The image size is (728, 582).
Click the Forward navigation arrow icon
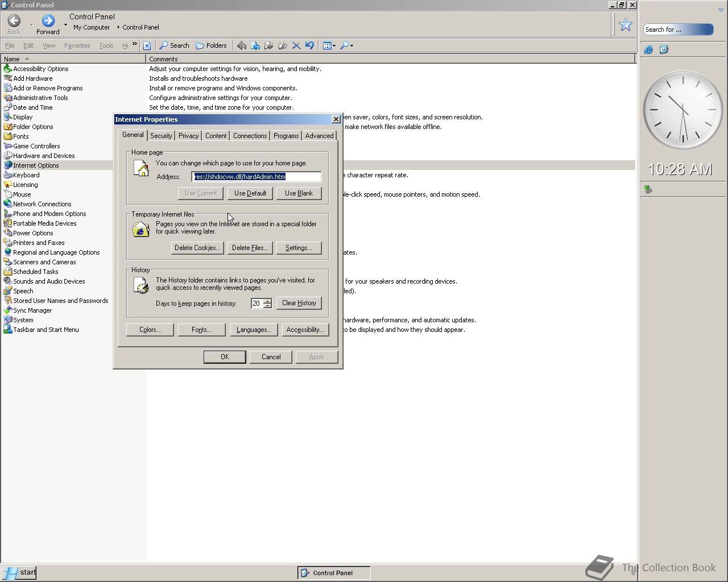coord(48,21)
